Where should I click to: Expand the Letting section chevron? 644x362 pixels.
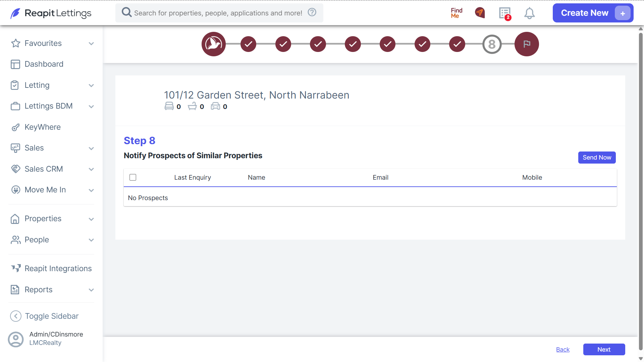click(91, 85)
